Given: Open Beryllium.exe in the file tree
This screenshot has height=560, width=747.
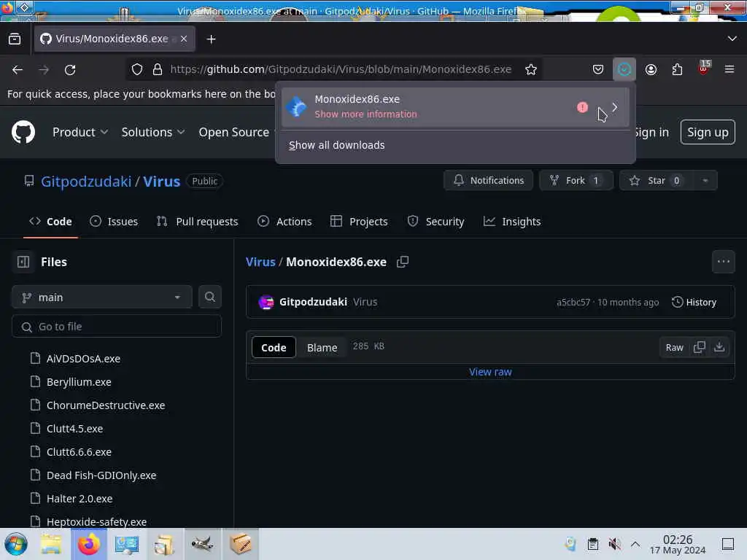Looking at the screenshot, I should click(79, 382).
